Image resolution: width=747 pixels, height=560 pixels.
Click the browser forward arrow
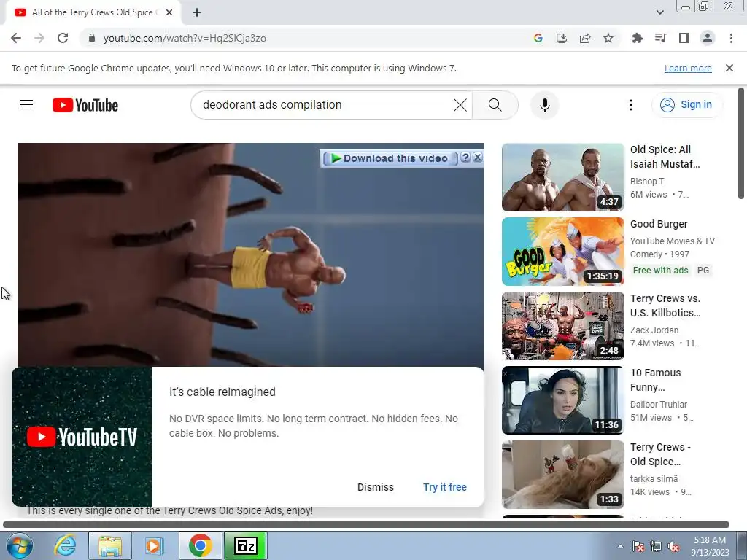(39, 38)
